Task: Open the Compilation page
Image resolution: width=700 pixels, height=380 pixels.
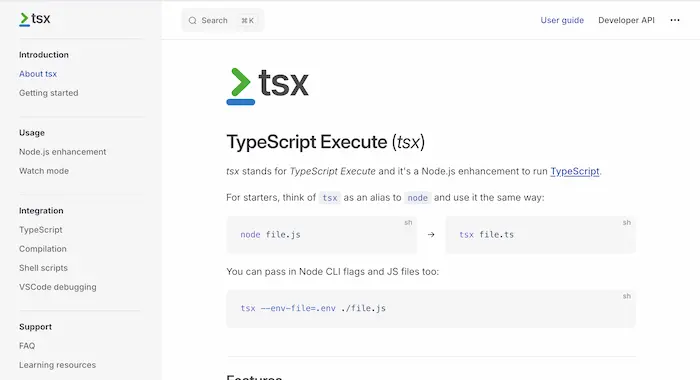Action: coord(43,249)
